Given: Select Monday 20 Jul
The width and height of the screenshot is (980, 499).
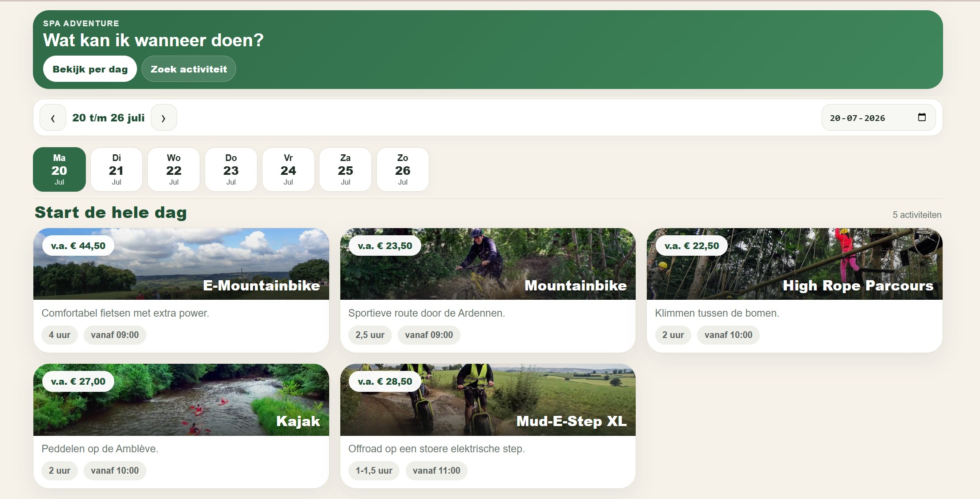Looking at the screenshot, I should coord(59,169).
